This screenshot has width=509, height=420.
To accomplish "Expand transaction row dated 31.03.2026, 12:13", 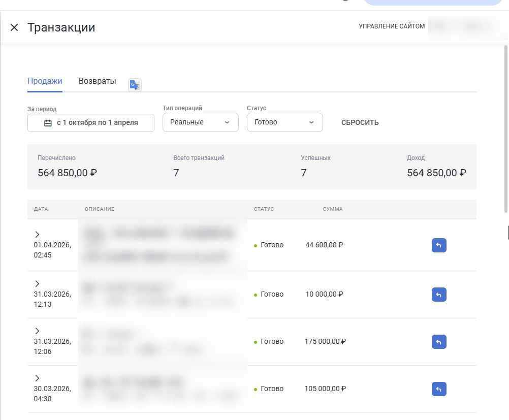I will (x=37, y=283).
